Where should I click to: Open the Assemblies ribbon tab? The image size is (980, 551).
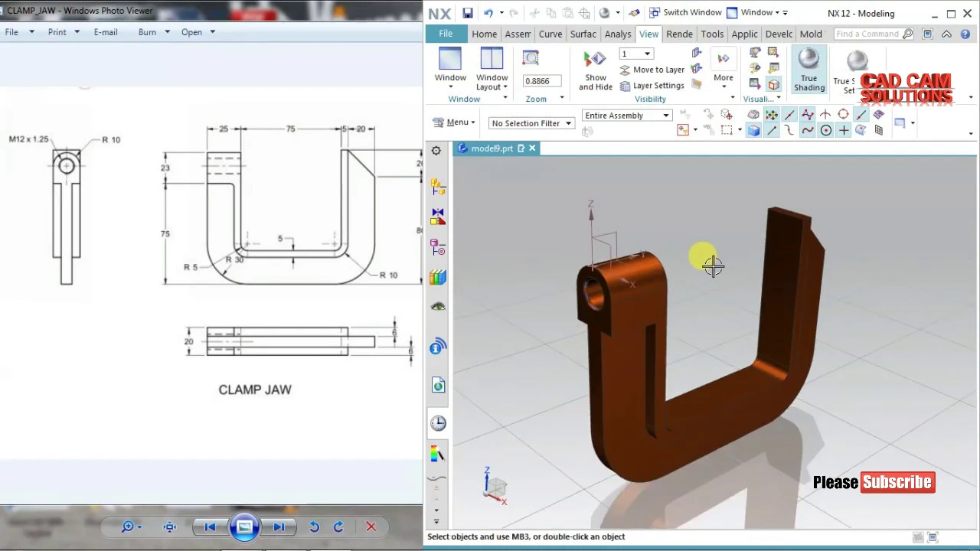coord(518,34)
